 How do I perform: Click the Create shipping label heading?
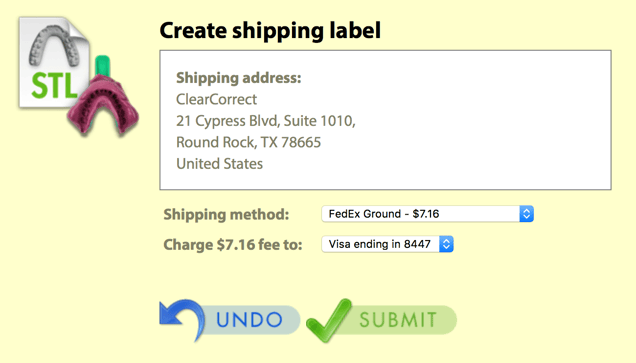pos(270,31)
